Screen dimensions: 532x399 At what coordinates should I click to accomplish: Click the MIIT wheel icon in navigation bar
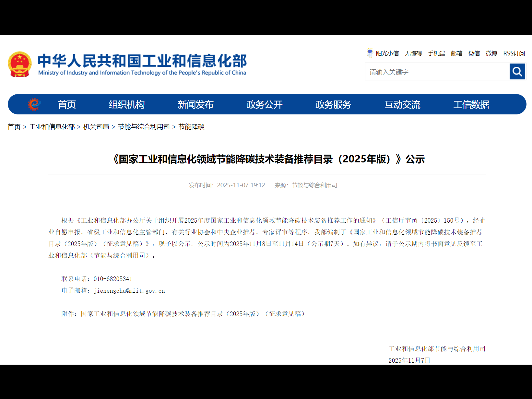(33, 104)
